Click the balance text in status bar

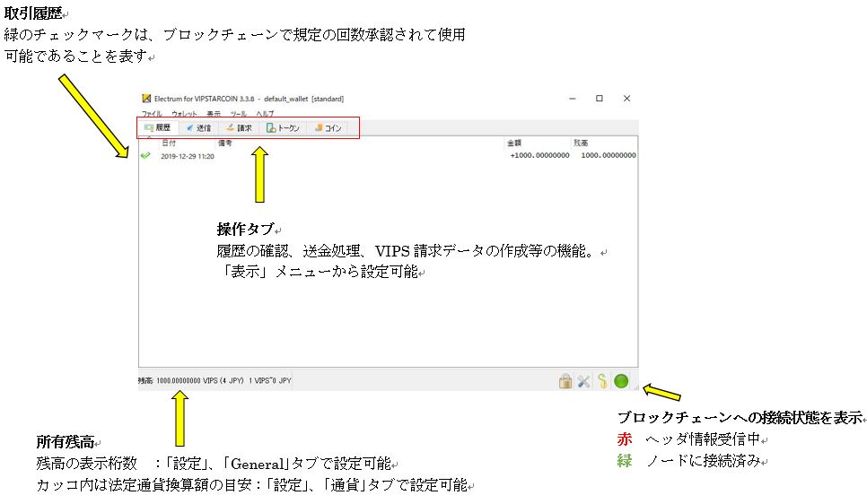pyautogui.click(x=215, y=380)
